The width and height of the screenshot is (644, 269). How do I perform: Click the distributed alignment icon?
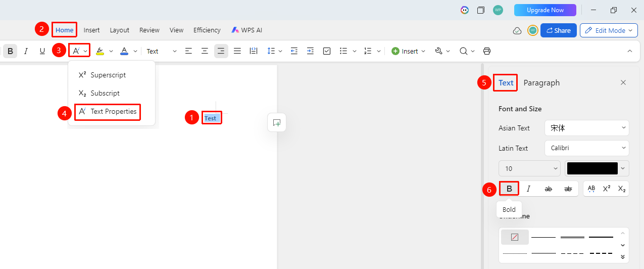(x=254, y=51)
